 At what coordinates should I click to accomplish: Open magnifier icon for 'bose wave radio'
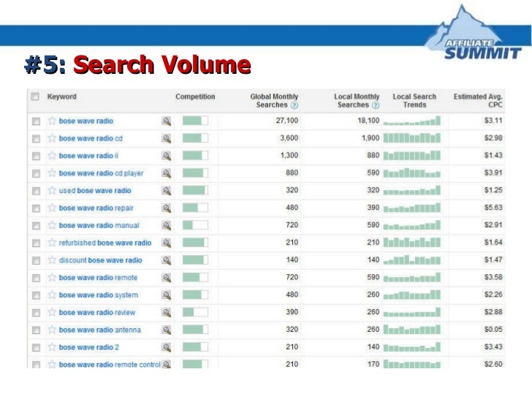[167, 121]
